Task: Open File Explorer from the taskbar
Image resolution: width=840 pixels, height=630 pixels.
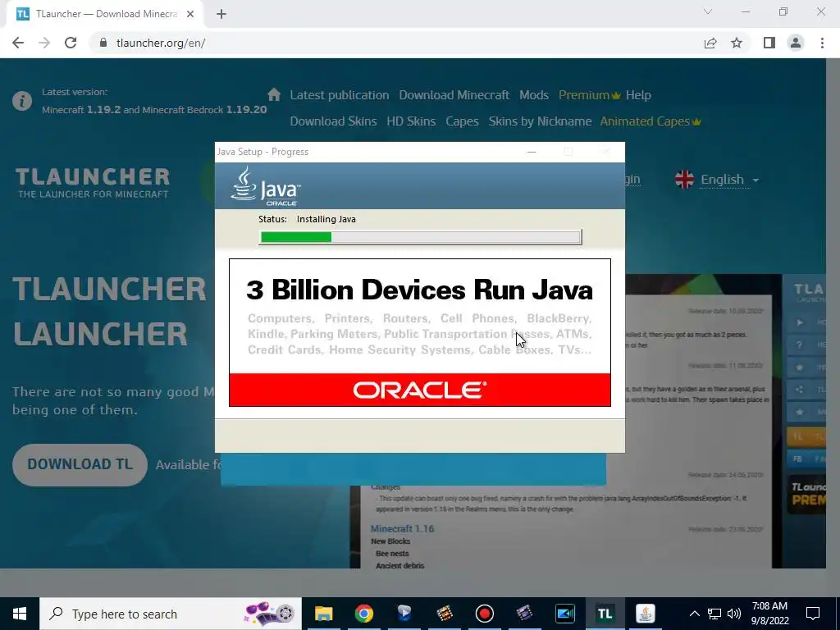Action: coord(323,614)
